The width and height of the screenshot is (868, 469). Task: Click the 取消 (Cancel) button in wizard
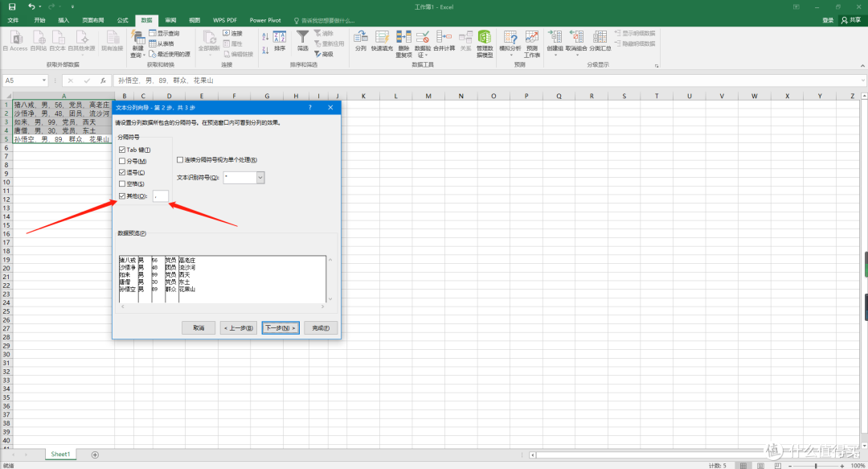coord(199,328)
